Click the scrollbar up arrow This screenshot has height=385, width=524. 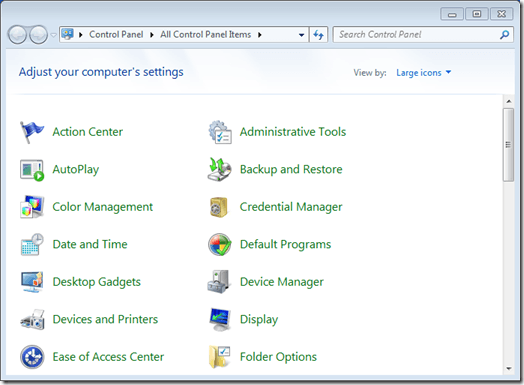coord(508,101)
